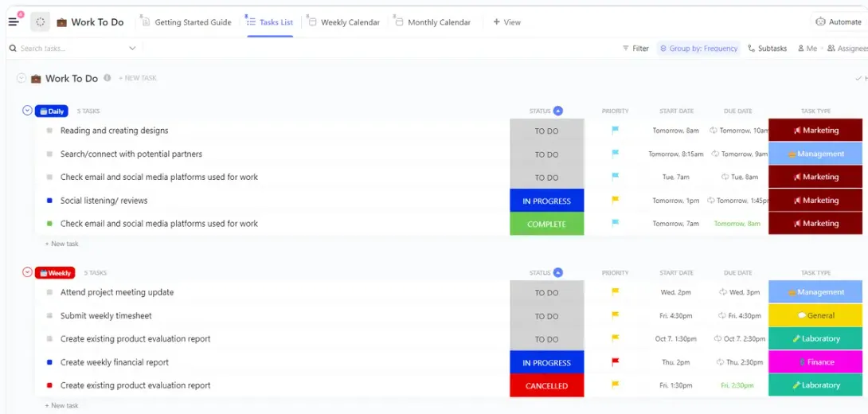Click red priority flag on weekly financial report
Viewport: 868px width, 414px height.
click(615, 362)
